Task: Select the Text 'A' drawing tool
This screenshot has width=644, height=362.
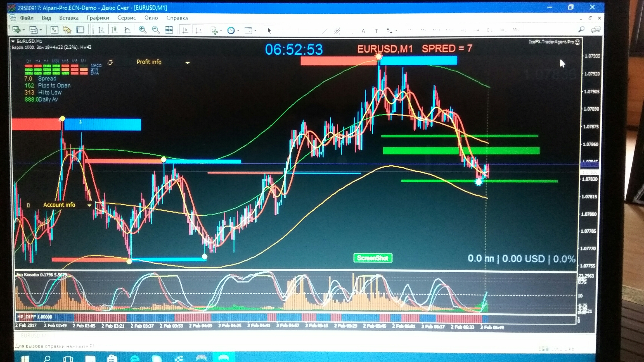Action: pyautogui.click(x=363, y=31)
